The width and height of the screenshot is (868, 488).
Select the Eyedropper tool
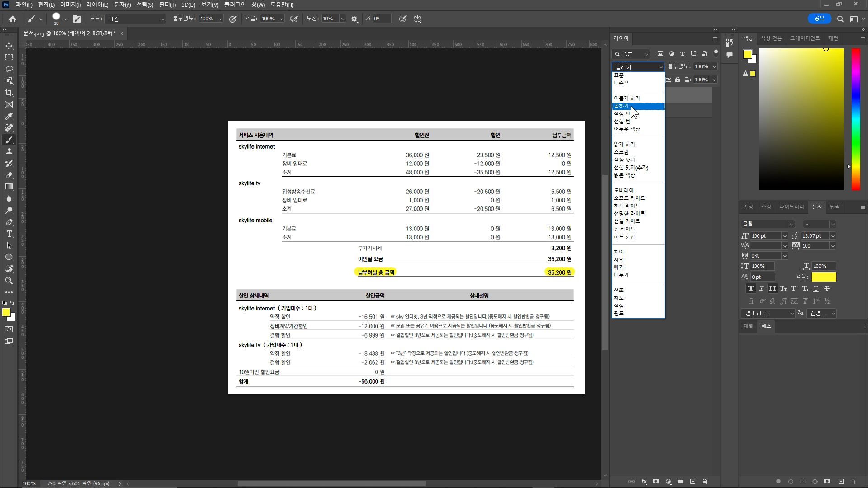coord(9,116)
